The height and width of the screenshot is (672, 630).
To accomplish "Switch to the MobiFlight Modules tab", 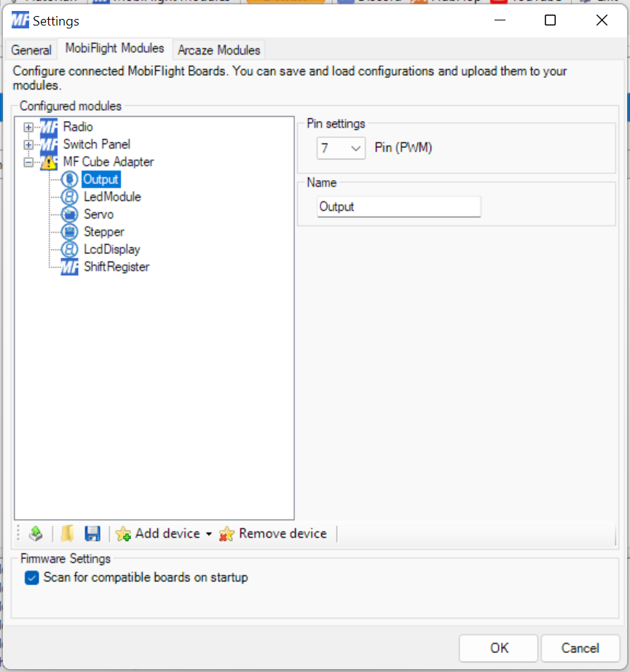I will (115, 48).
